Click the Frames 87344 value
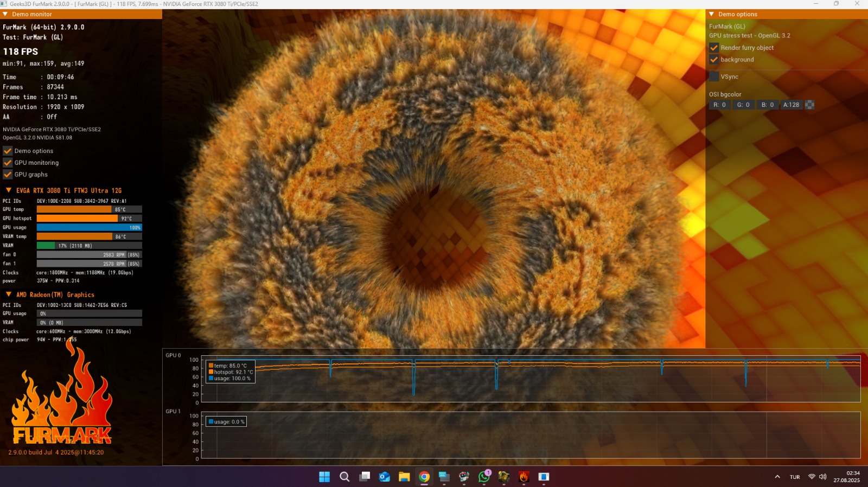The height and width of the screenshot is (487, 868). pos(55,87)
